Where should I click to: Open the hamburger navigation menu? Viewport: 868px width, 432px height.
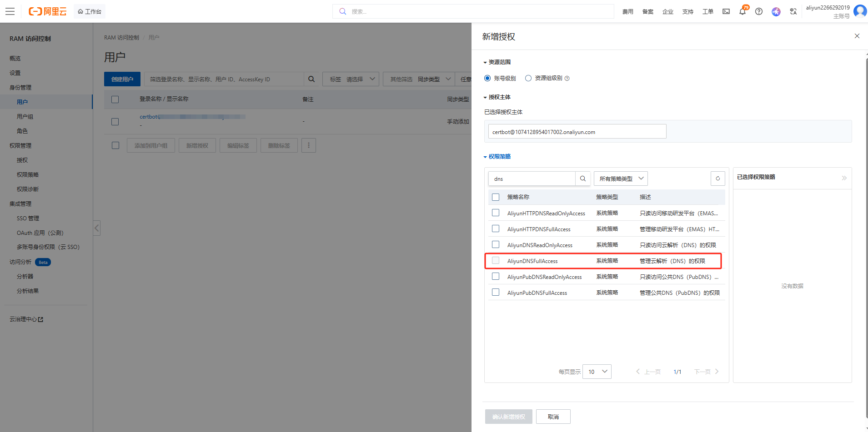point(10,11)
